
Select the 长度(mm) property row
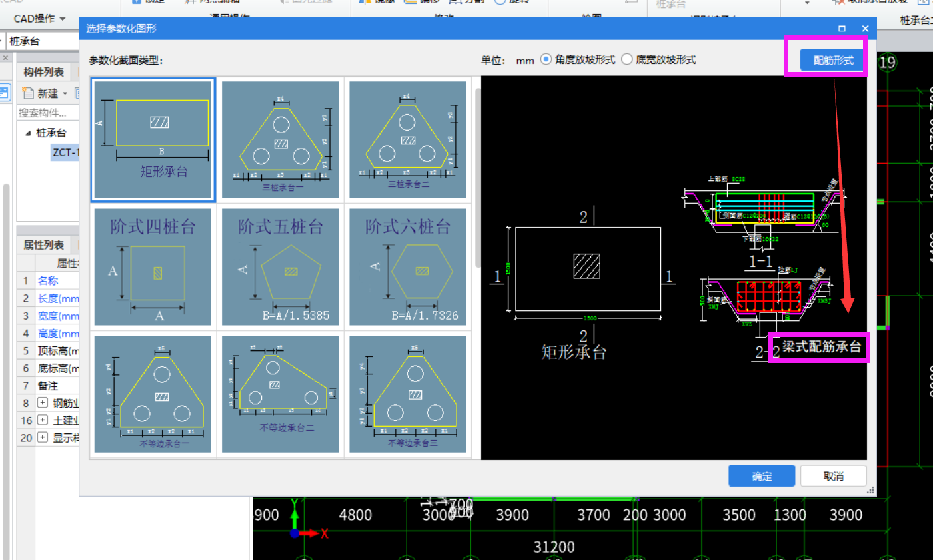tap(48, 298)
